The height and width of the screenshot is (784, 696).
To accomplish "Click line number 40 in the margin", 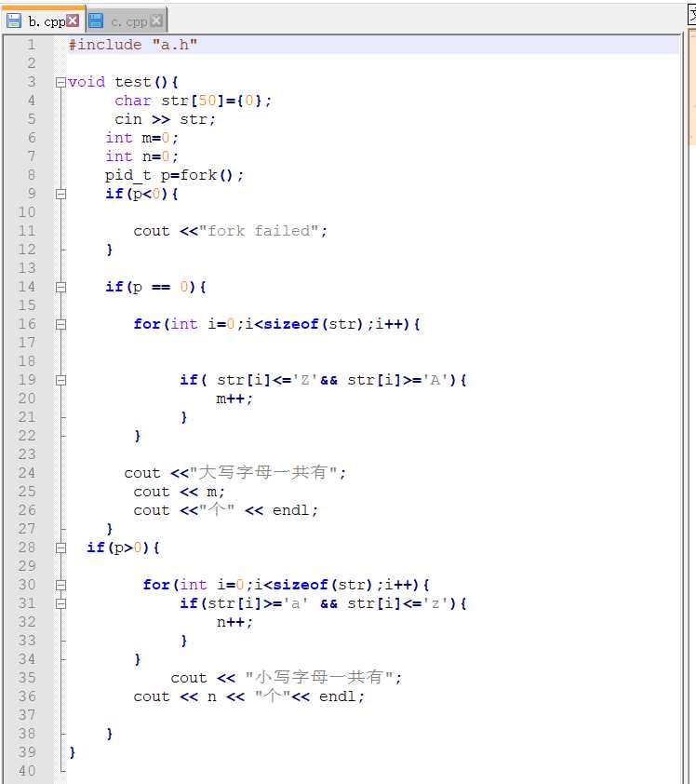I will coord(27,771).
